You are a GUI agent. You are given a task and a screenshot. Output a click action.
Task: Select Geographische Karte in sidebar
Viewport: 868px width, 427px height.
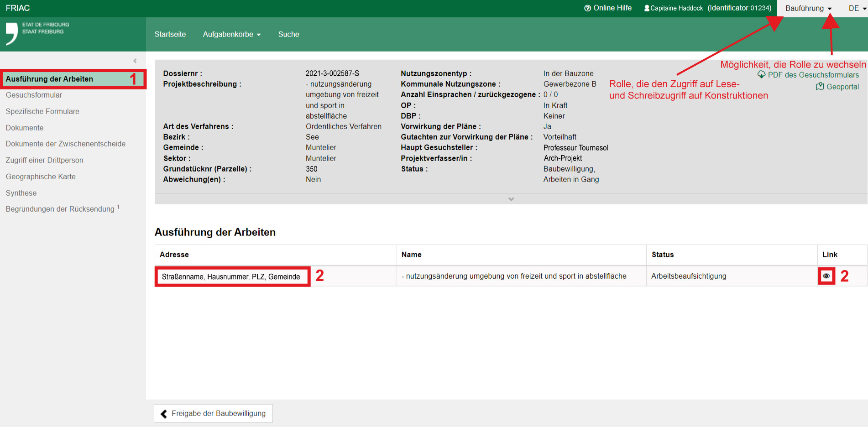pyautogui.click(x=41, y=177)
